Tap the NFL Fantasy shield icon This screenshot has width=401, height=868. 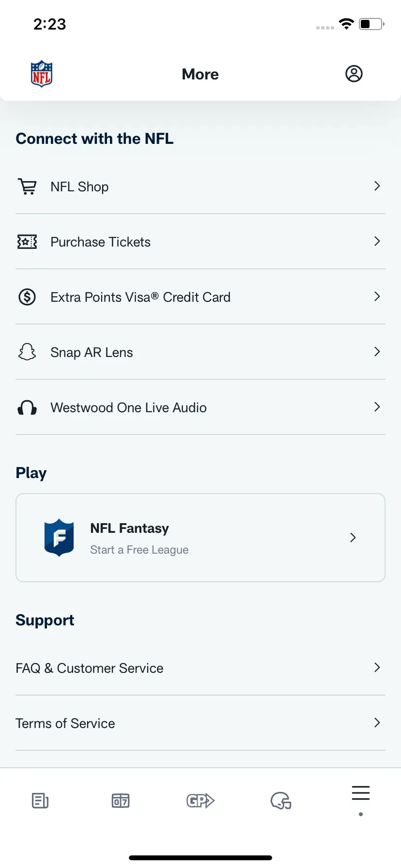(59, 538)
